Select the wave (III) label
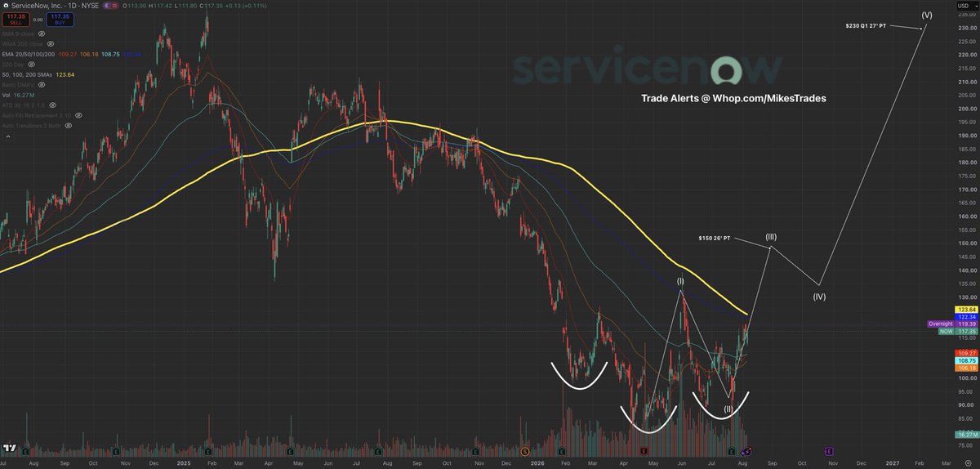 click(770, 238)
